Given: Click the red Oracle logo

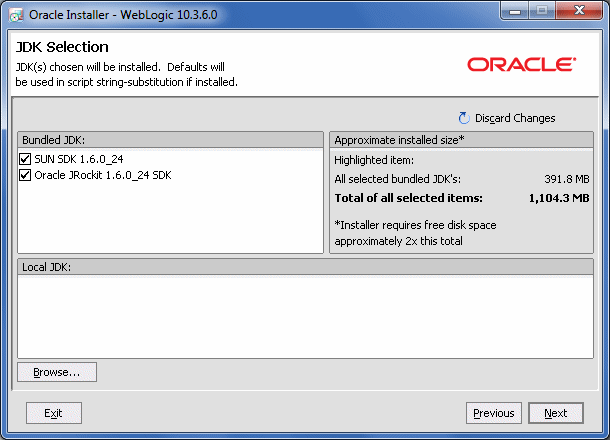Looking at the screenshot, I should click(521, 65).
